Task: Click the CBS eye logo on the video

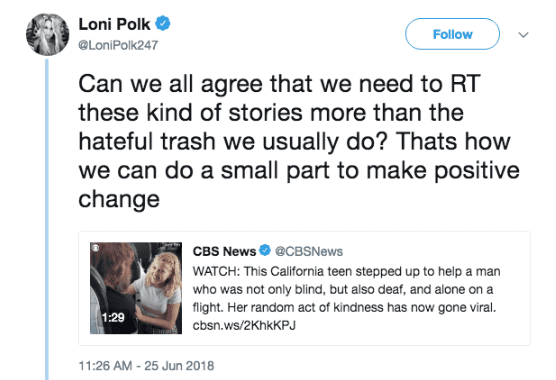Action: 95,248
